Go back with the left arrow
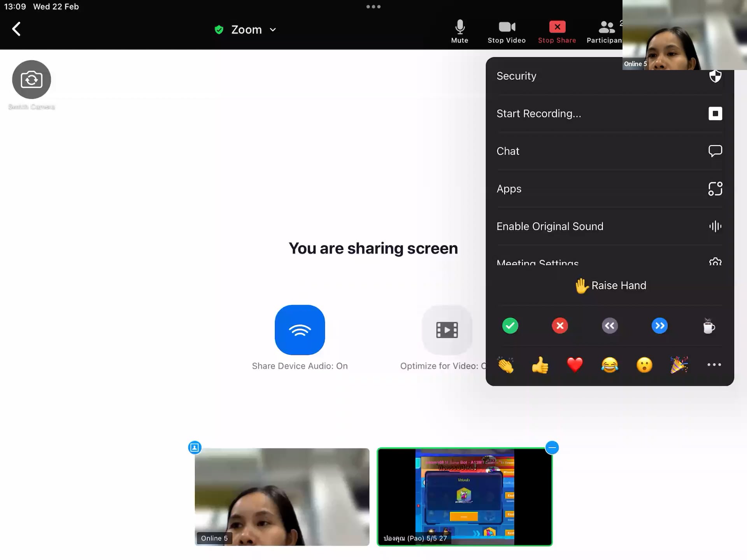This screenshot has height=560, width=747. [x=16, y=29]
